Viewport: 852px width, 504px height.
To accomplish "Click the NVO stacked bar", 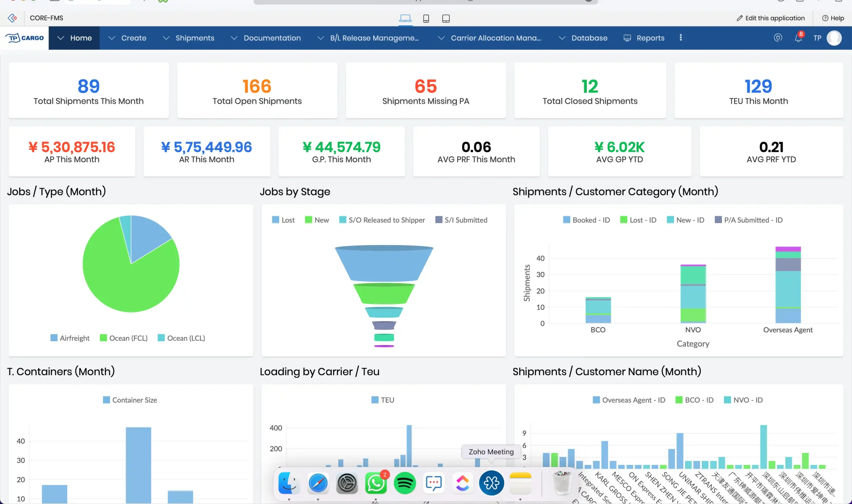I will pyautogui.click(x=693, y=294).
